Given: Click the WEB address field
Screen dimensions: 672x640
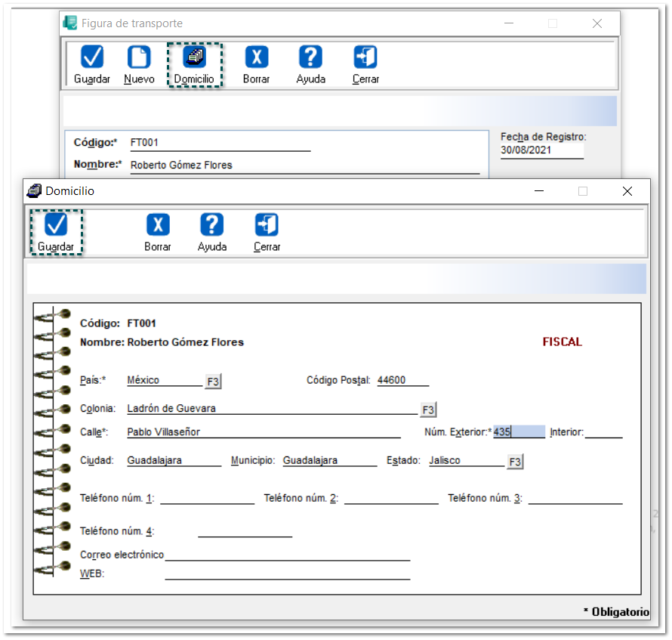Looking at the screenshot, I should tap(288, 574).
